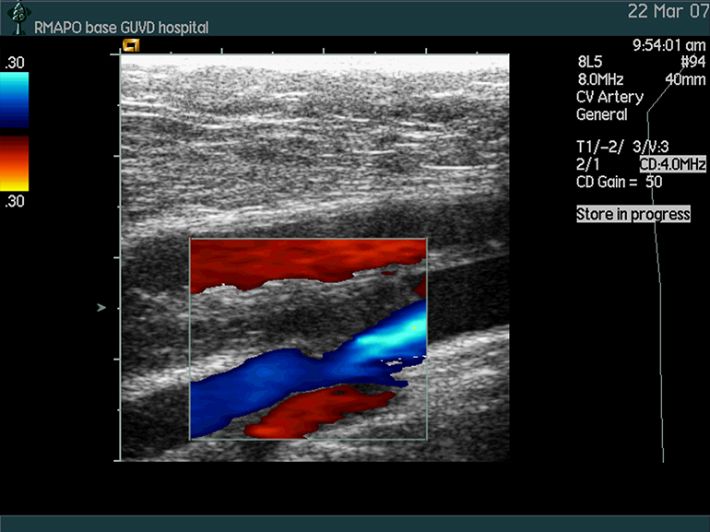Click the '8.0MHz' frequency value
This screenshot has height=532, width=710.
click(600, 80)
